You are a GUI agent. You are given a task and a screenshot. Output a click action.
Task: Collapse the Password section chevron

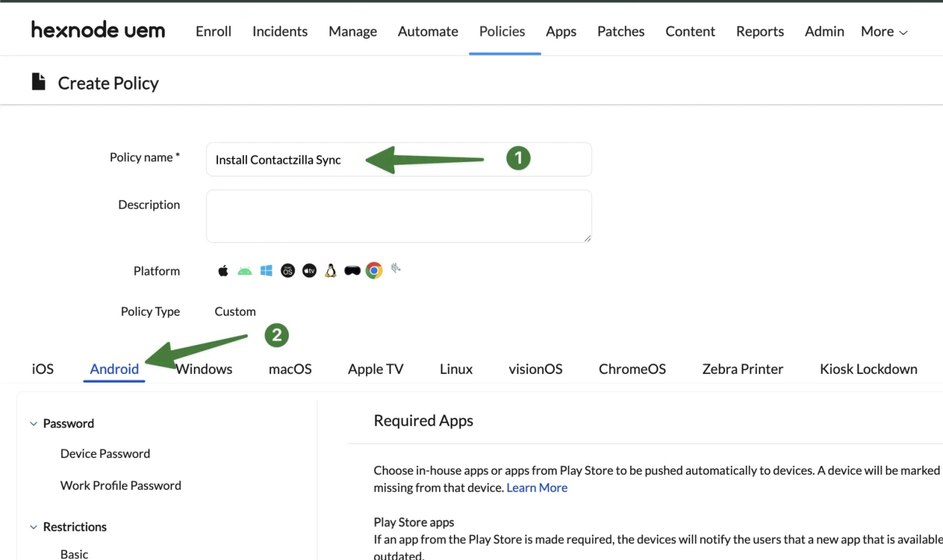coord(34,424)
